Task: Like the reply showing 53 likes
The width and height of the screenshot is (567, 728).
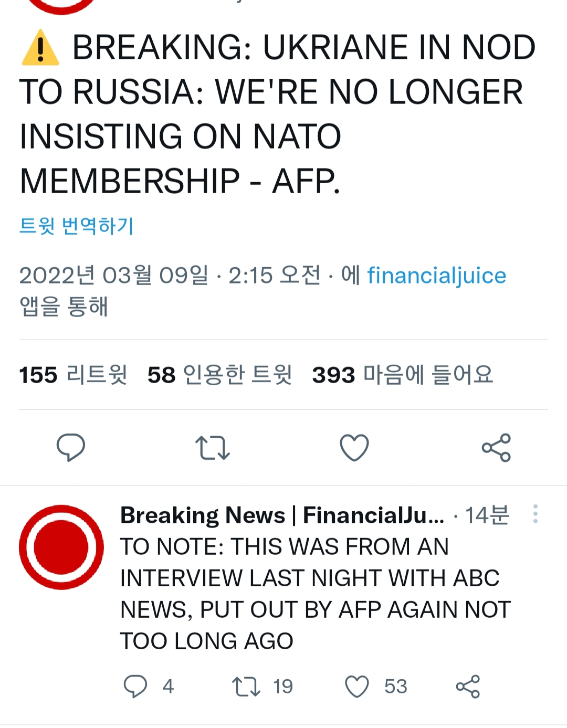Action: click(x=357, y=686)
